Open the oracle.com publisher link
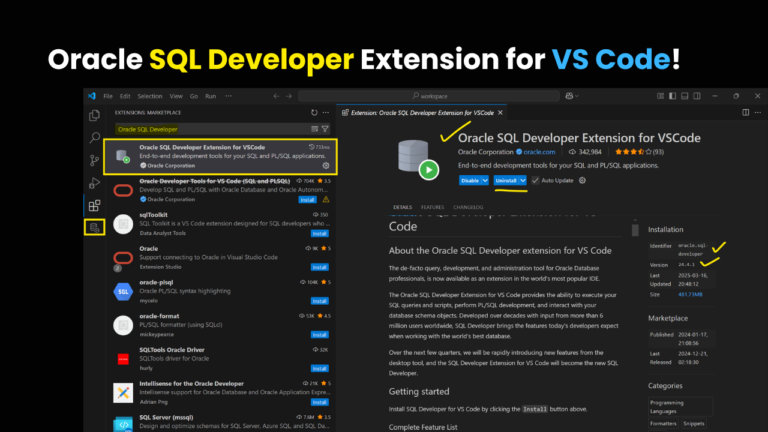 (x=539, y=152)
